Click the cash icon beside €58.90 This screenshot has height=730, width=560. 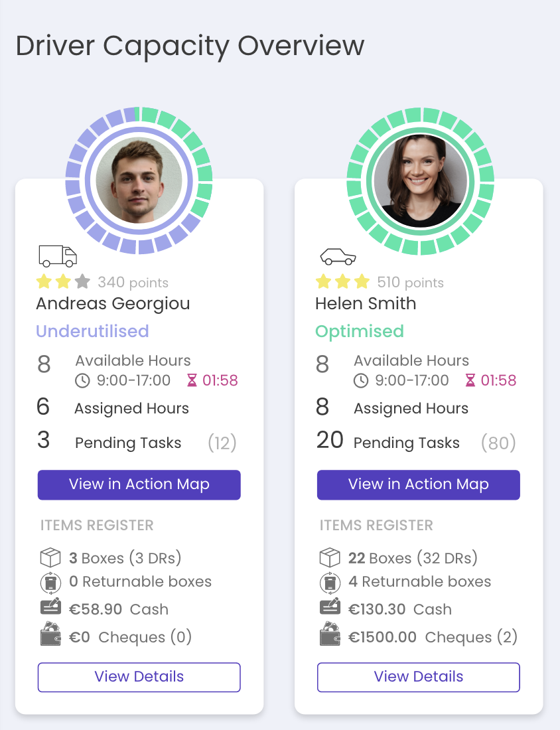tap(50, 607)
